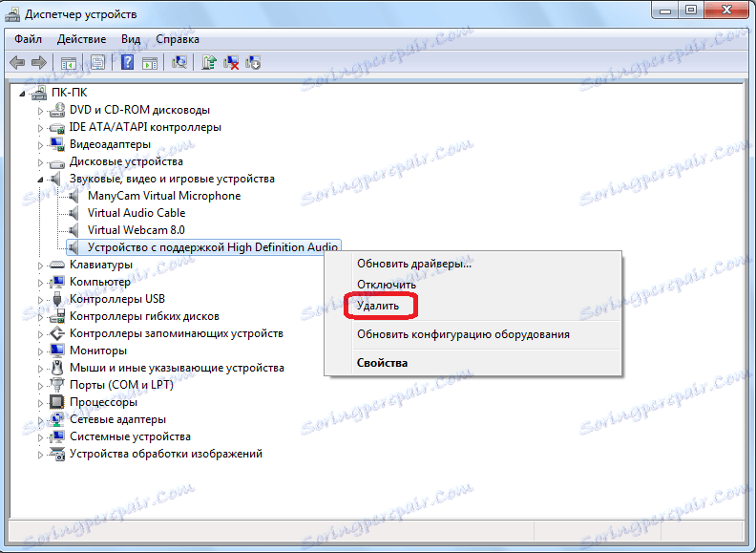Click the Процессоры chip icon

click(57, 402)
